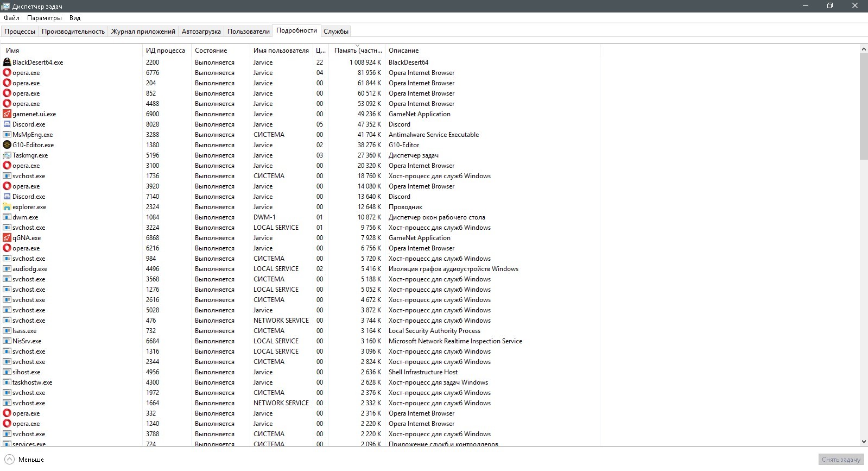Select the Проводник description cell

pyautogui.click(x=406, y=207)
